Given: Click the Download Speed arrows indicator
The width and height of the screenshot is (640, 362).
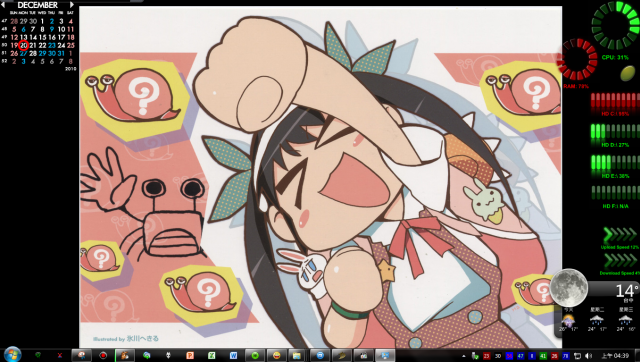Looking at the screenshot, I should point(620,261).
